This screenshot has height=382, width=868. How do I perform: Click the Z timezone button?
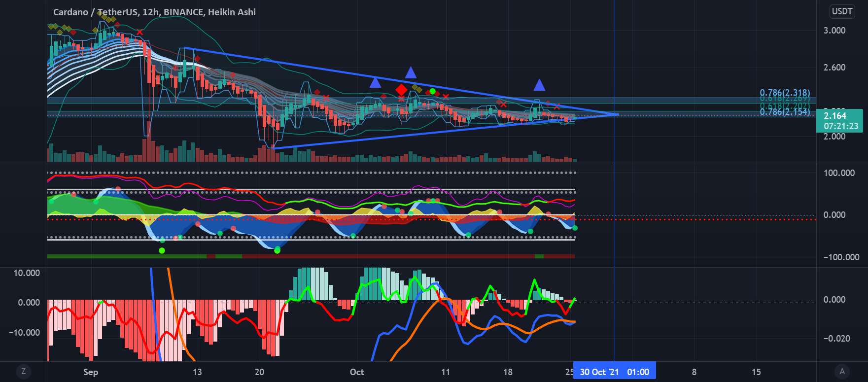pos(23,371)
